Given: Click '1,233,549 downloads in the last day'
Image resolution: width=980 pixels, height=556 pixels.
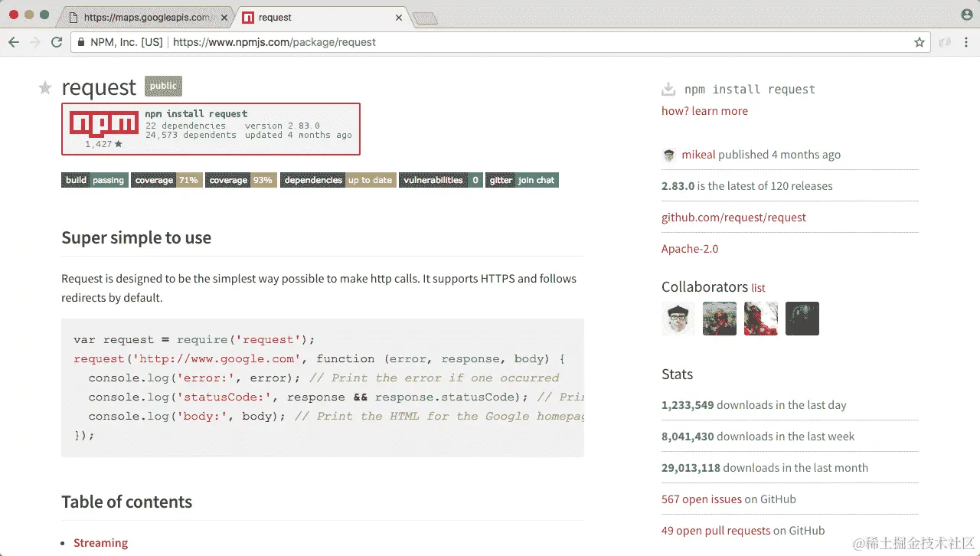Looking at the screenshot, I should (754, 405).
